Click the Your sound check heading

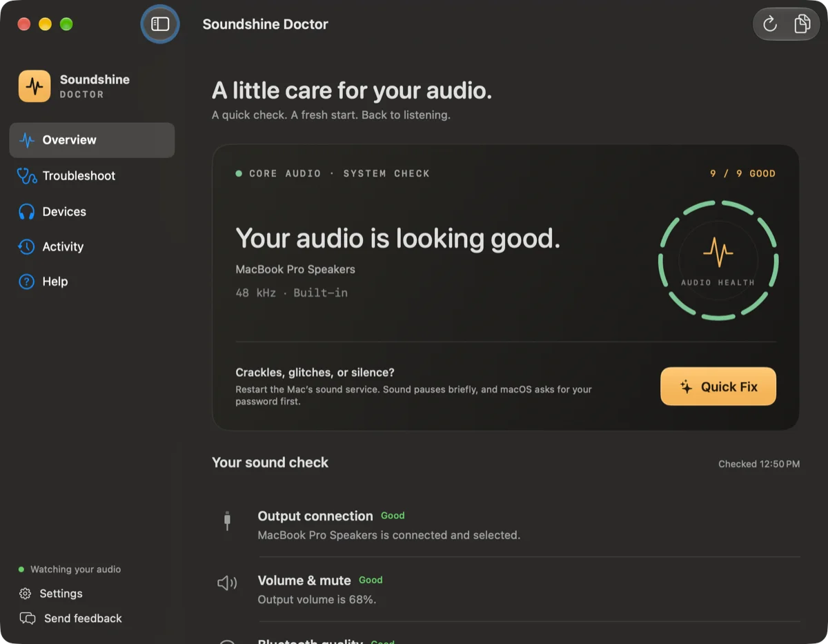click(x=270, y=462)
